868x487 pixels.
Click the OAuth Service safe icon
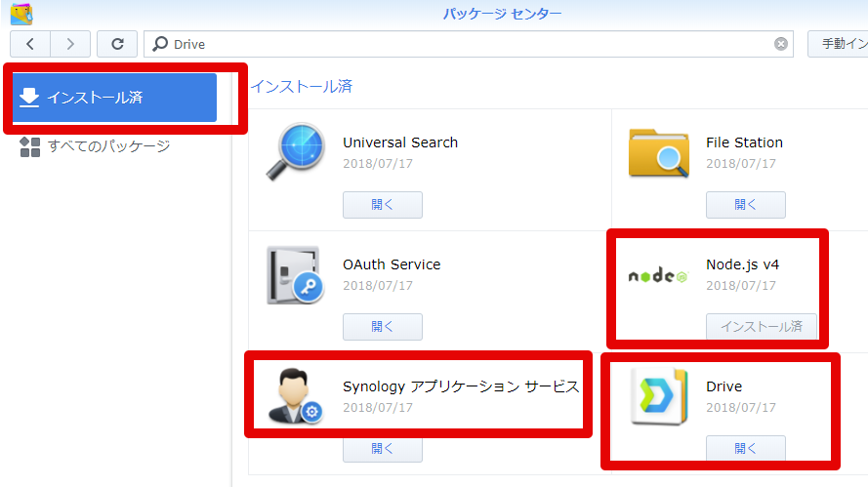[x=295, y=275]
